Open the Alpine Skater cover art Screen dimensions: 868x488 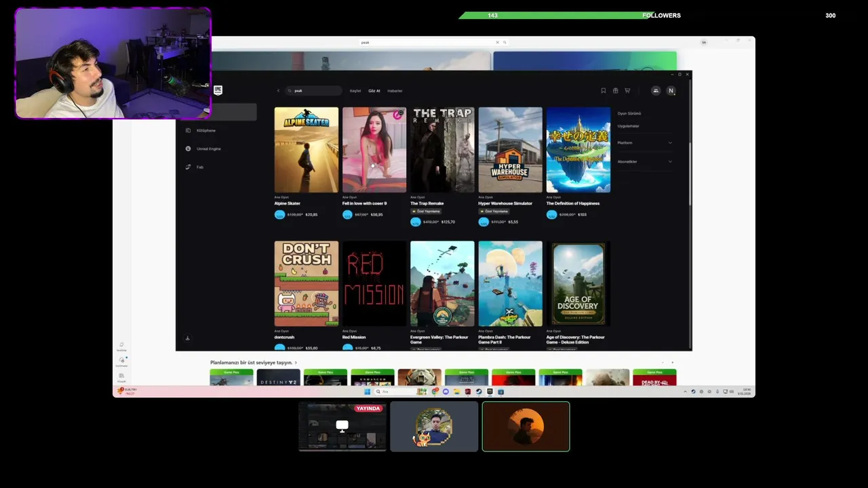[x=307, y=150]
